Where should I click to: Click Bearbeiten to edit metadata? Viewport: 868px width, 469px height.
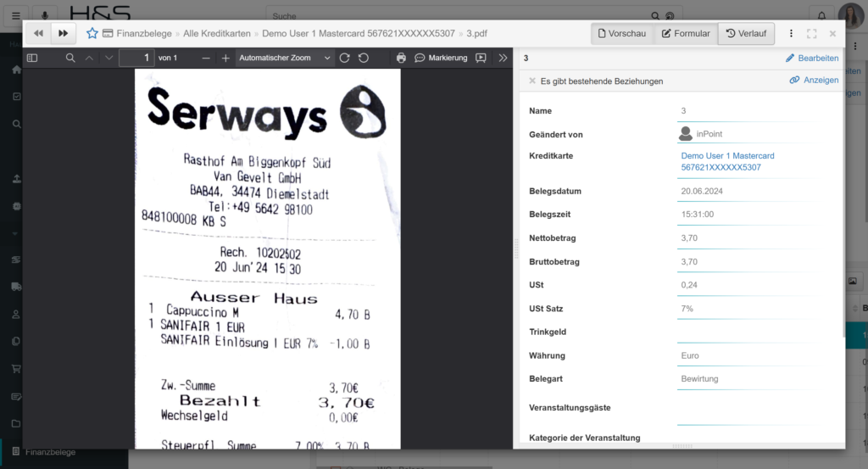[x=812, y=59]
